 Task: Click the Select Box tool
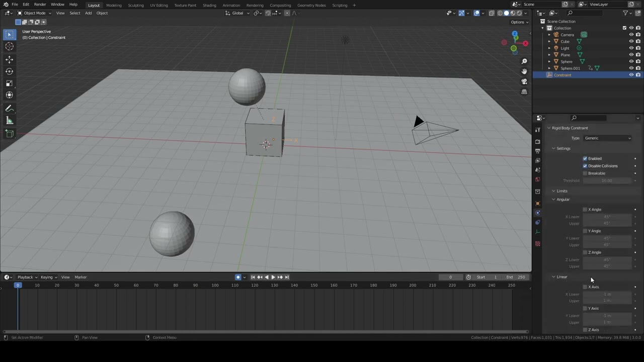[x=9, y=34]
